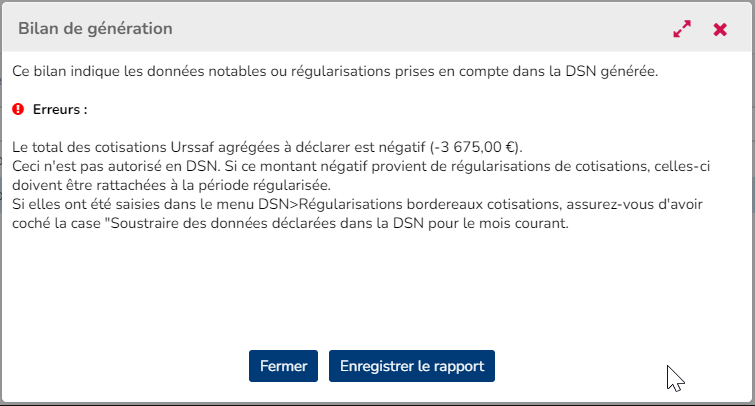Click empty header bar right of the title
The width and height of the screenshot is (755, 406).
coord(420,29)
